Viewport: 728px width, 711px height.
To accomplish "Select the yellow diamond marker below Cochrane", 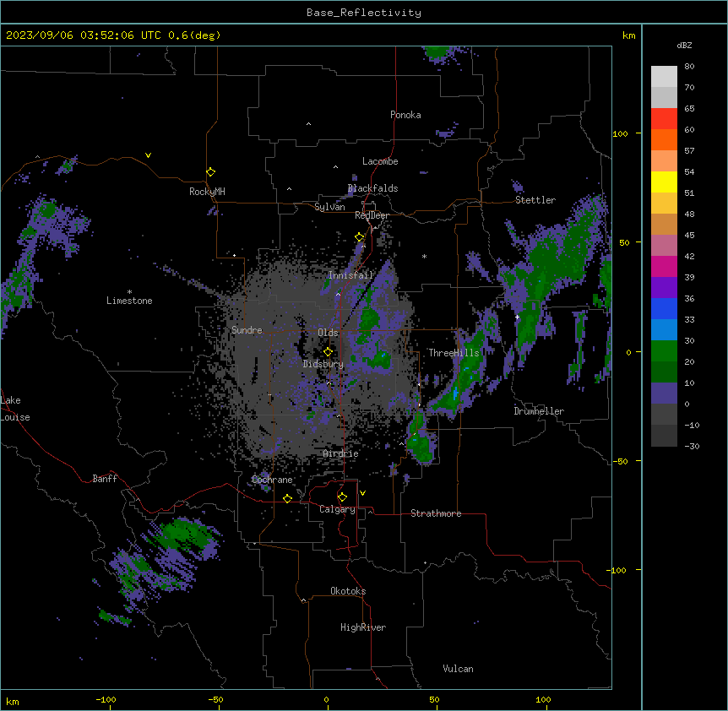I will (x=288, y=498).
